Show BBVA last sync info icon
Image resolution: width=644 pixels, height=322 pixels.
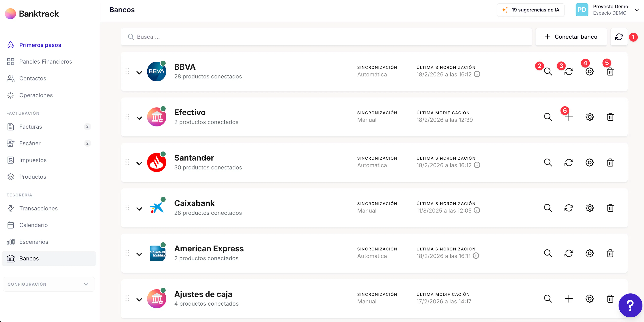pos(477,74)
